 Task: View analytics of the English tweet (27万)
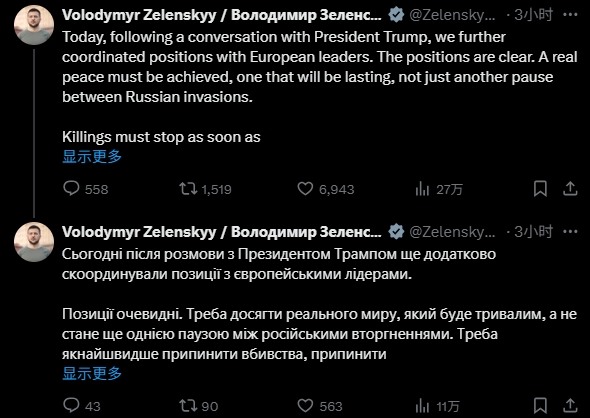coord(439,189)
